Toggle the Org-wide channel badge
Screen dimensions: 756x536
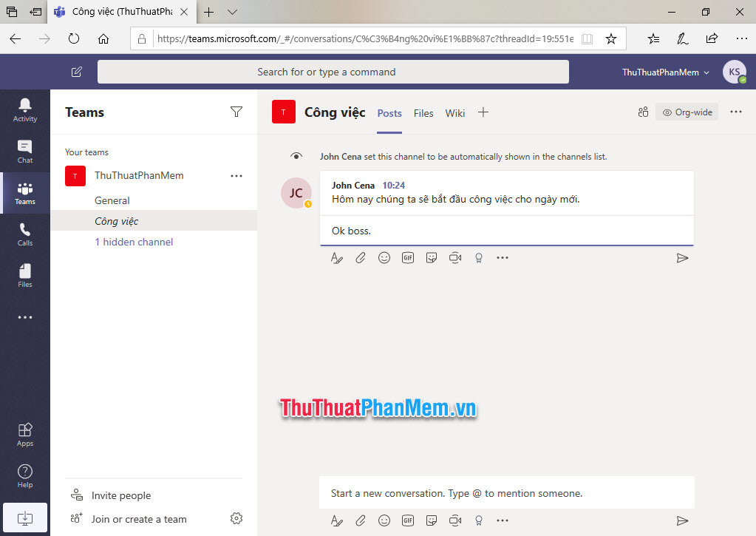click(687, 112)
